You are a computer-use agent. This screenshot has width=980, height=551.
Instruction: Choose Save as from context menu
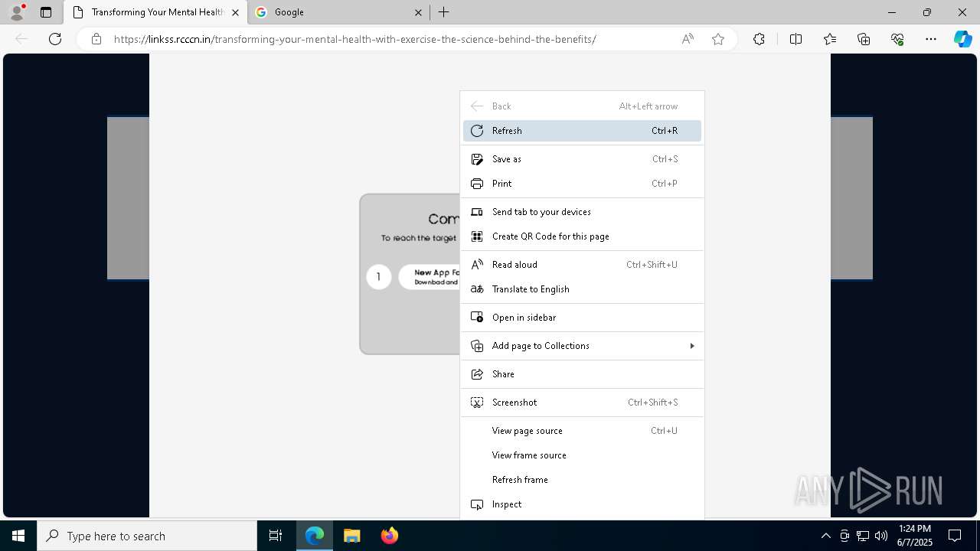582,159
